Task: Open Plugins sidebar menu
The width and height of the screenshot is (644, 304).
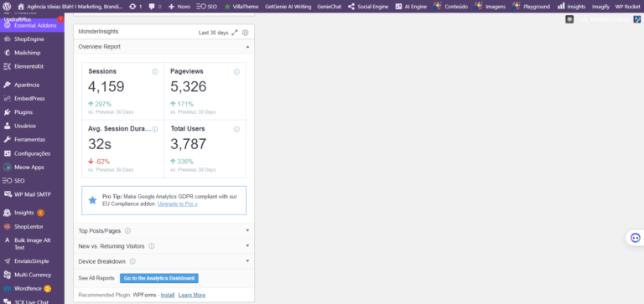Action: click(32, 112)
